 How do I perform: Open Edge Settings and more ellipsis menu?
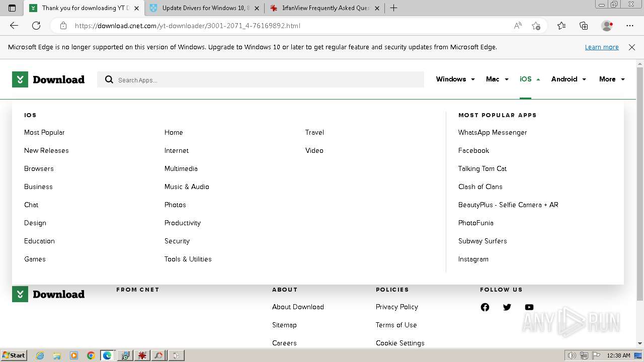point(630,26)
